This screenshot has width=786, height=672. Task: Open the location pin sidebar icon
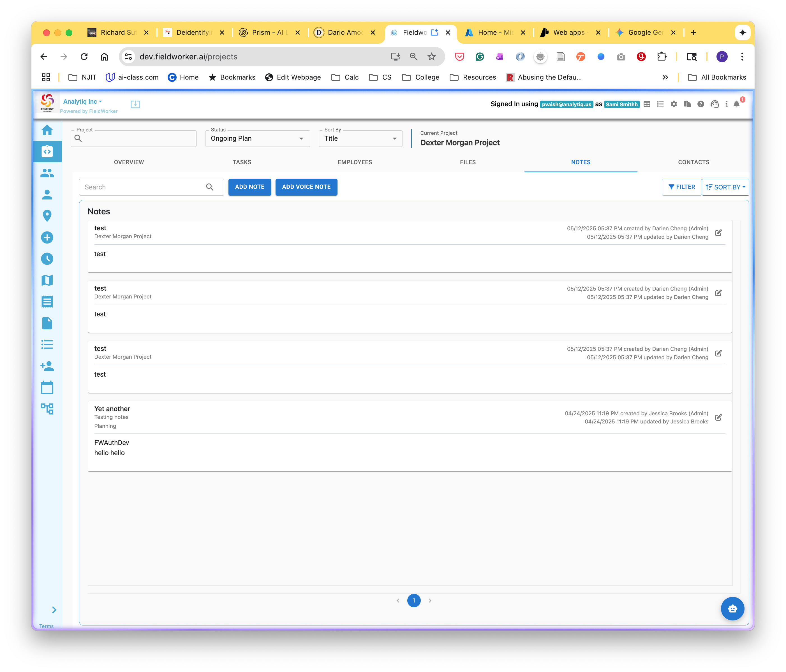point(47,216)
